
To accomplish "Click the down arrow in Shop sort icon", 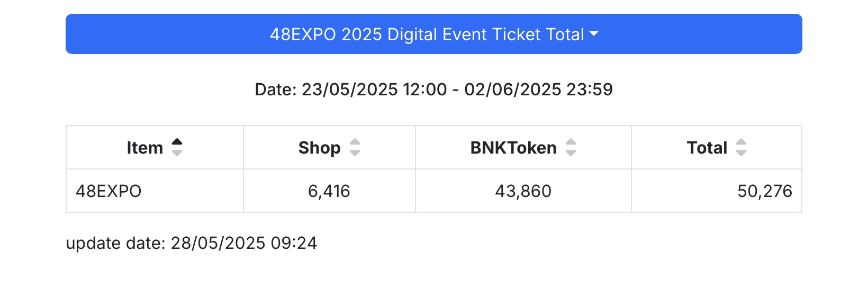I will (x=355, y=153).
